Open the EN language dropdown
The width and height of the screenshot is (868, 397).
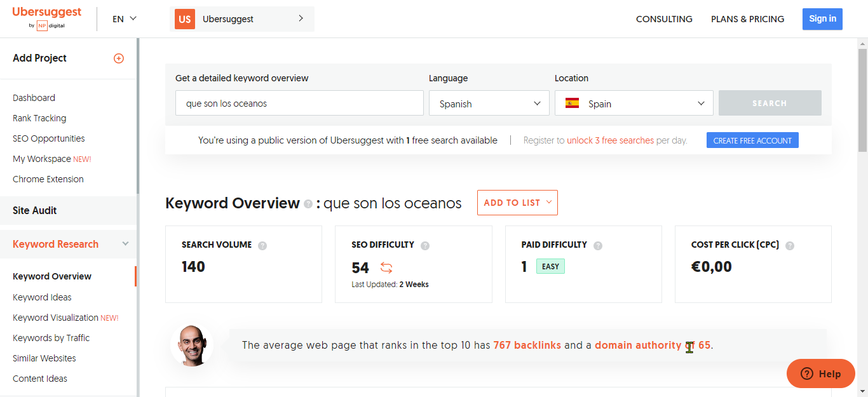(125, 19)
